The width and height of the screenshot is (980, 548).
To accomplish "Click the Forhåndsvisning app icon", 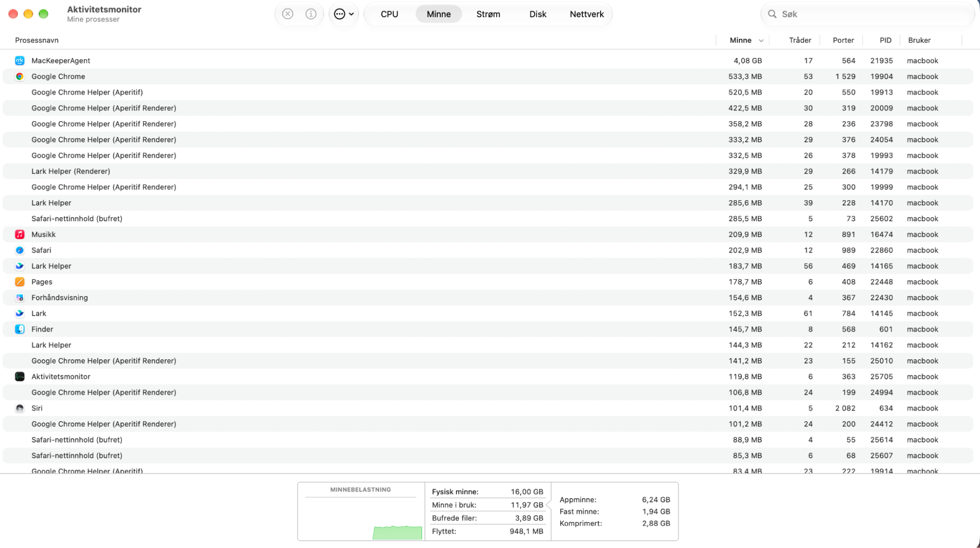I will (x=20, y=297).
